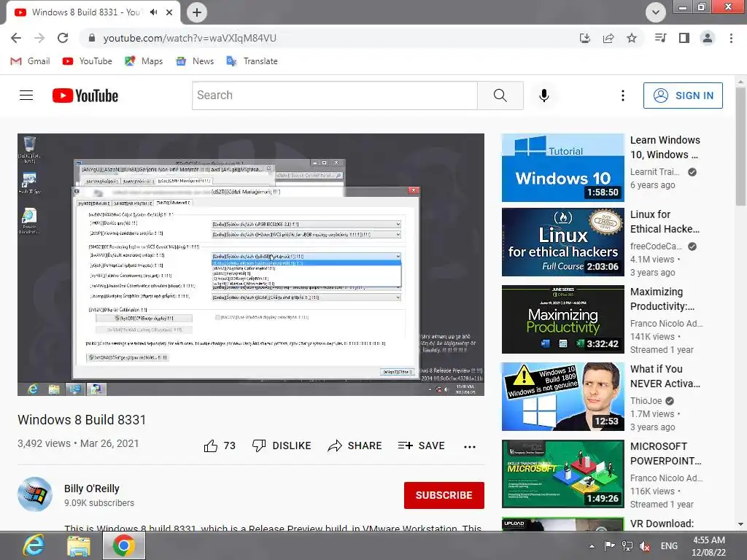Open the Maps bookmark
The width and height of the screenshot is (747, 560).
pos(144,61)
